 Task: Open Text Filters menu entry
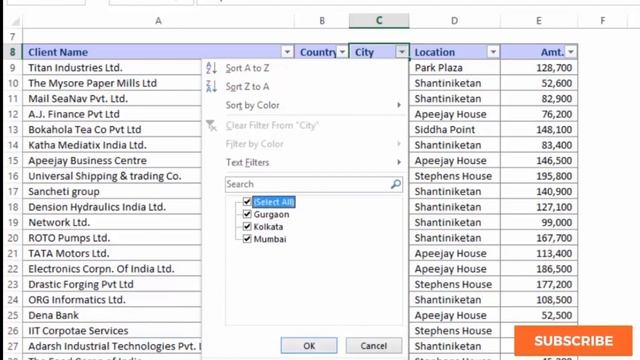click(247, 162)
